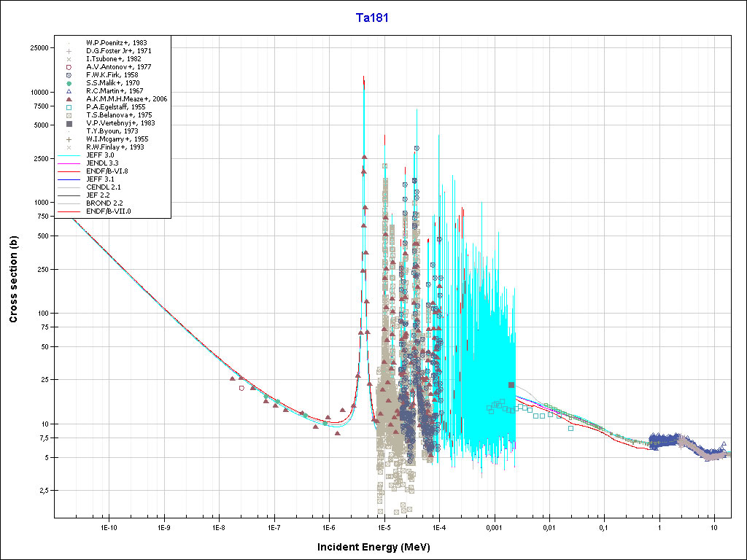Viewport: 747px width, 560px height.
Task: Click the Ta181 chart title
Action: (x=371, y=18)
